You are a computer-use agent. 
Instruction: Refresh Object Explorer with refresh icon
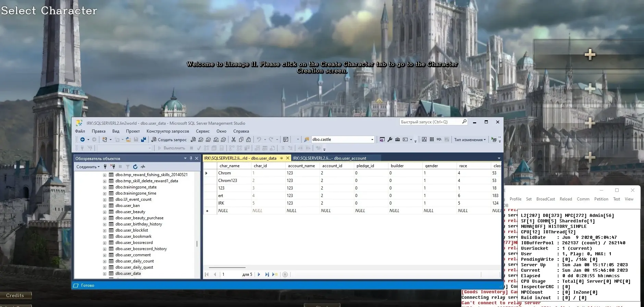(x=135, y=167)
